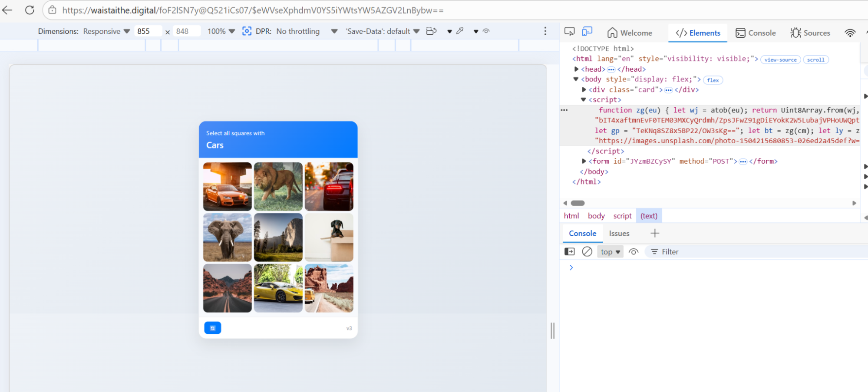Select (text) in the breadcrumb bar
This screenshot has width=868, height=392.
coord(649,216)
